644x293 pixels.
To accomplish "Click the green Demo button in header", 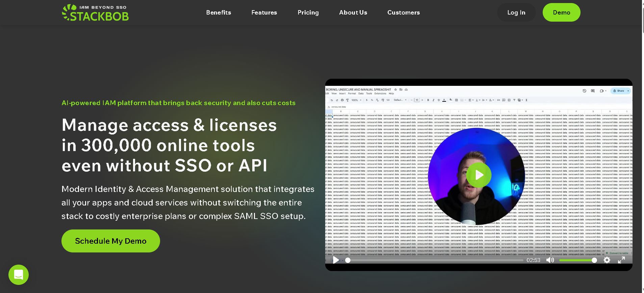I will pos(561,13).
